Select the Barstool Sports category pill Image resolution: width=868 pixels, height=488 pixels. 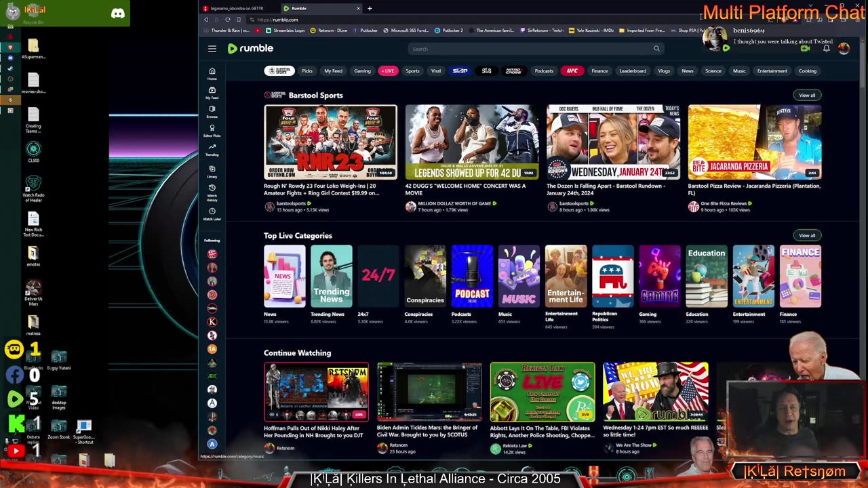tap(279, 70)
